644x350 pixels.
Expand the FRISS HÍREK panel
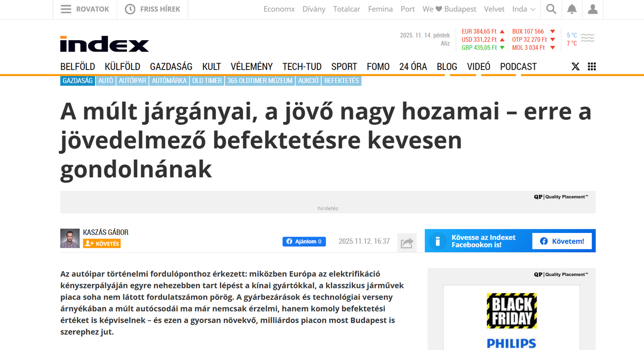pos(153,9)
